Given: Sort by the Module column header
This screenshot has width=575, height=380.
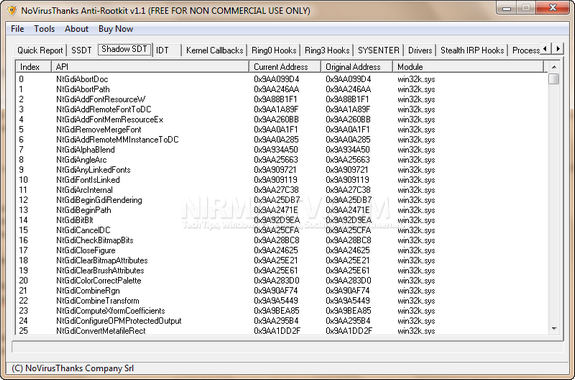Looking at the screenshot, I should [x=468, y=67].
